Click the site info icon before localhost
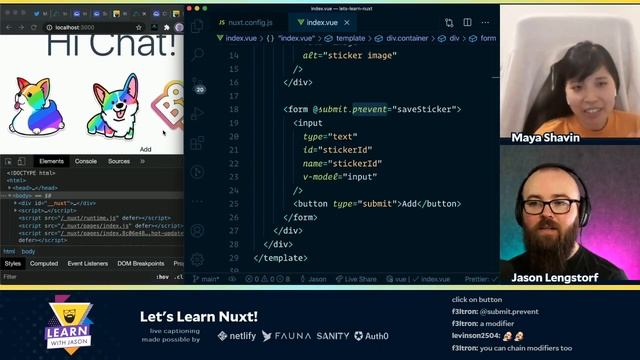Image resolution: width=640 pixels, height=360 pixels. (x=49, y=27)
